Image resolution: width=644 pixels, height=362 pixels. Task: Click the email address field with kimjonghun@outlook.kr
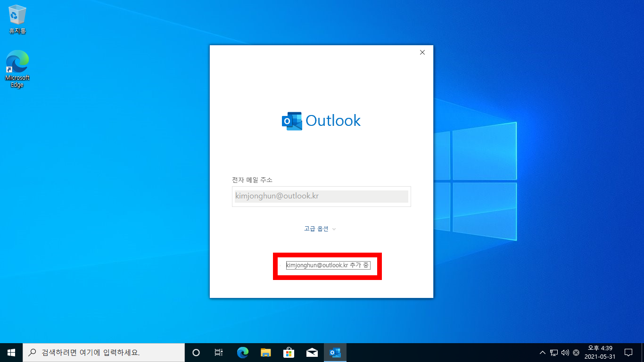click(321, 196)
